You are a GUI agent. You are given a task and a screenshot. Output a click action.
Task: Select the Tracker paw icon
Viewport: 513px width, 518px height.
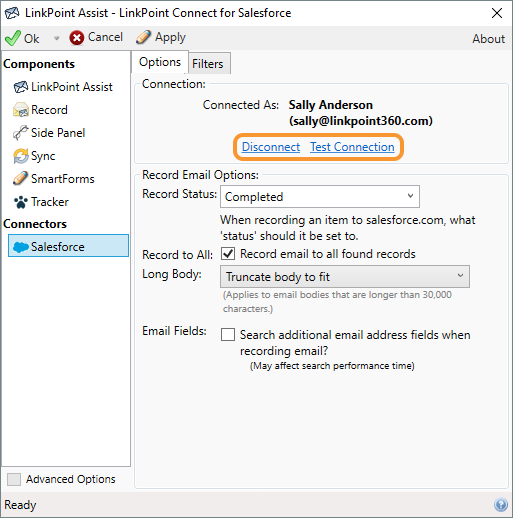click(21, 202)
